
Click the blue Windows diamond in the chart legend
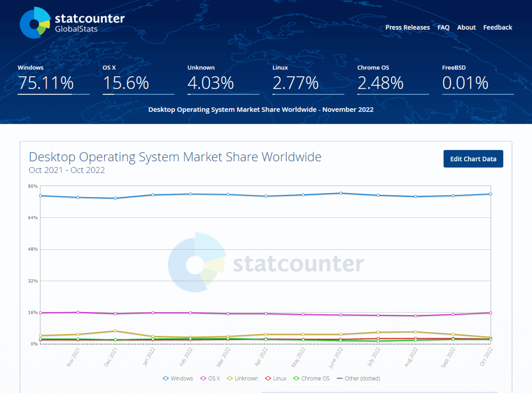pyautogui.click(x=167, y=378)
